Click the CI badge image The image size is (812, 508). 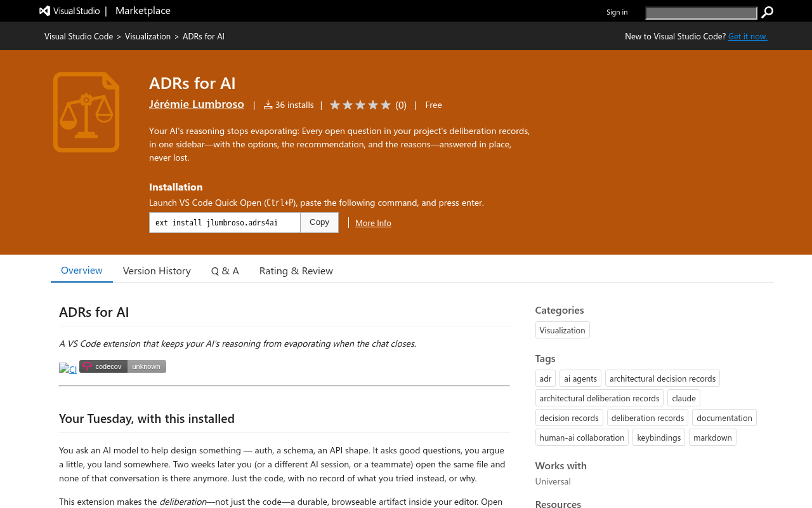68,368
